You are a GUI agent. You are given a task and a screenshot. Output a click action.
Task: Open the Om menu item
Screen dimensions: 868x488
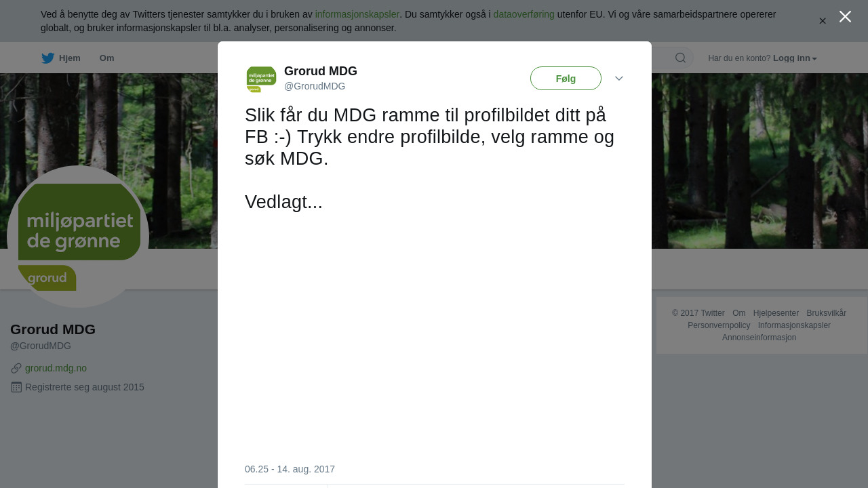[106, 58]
